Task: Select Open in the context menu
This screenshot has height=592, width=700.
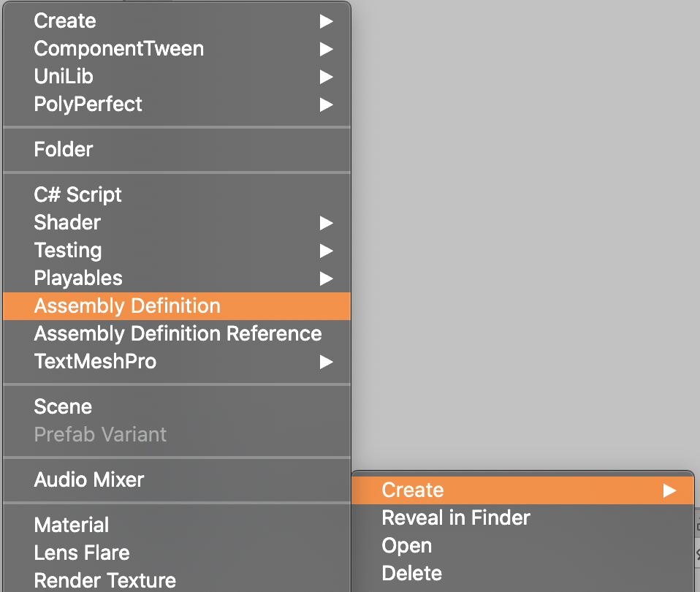Action: pyautogui.click(x=406, y=545)
